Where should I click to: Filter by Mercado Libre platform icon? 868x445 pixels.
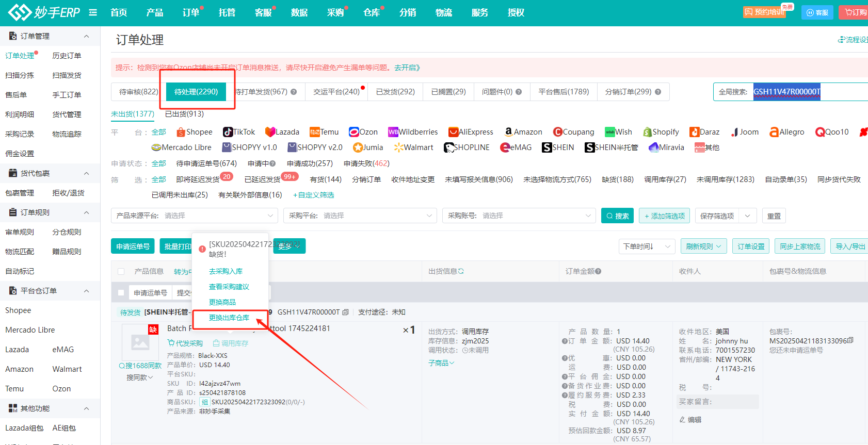coord(157,147)
